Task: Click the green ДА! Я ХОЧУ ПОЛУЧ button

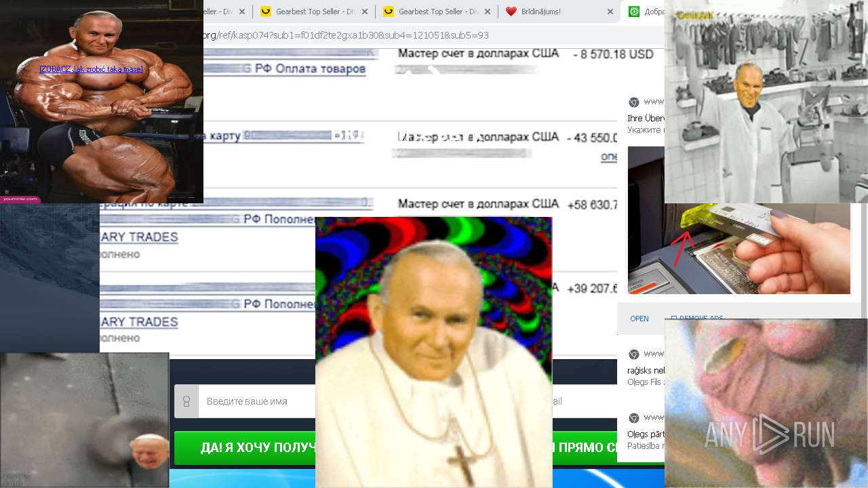Action: click(245, 448)
